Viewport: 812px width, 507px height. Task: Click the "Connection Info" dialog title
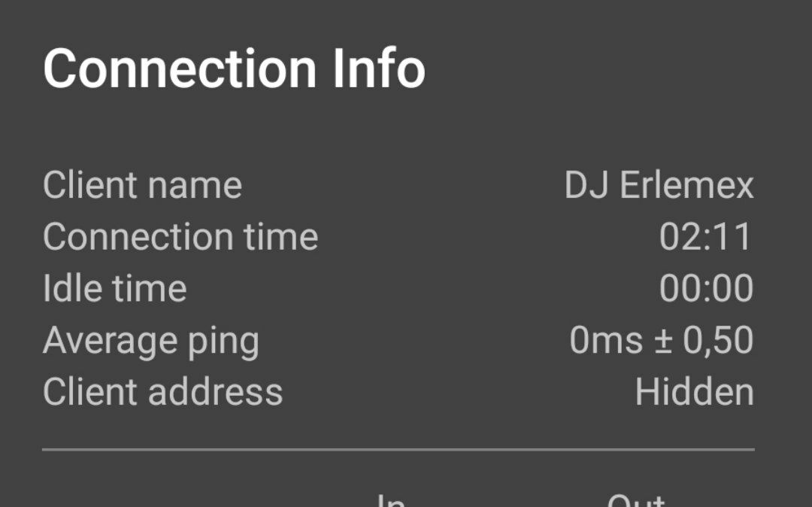(235, 69)
